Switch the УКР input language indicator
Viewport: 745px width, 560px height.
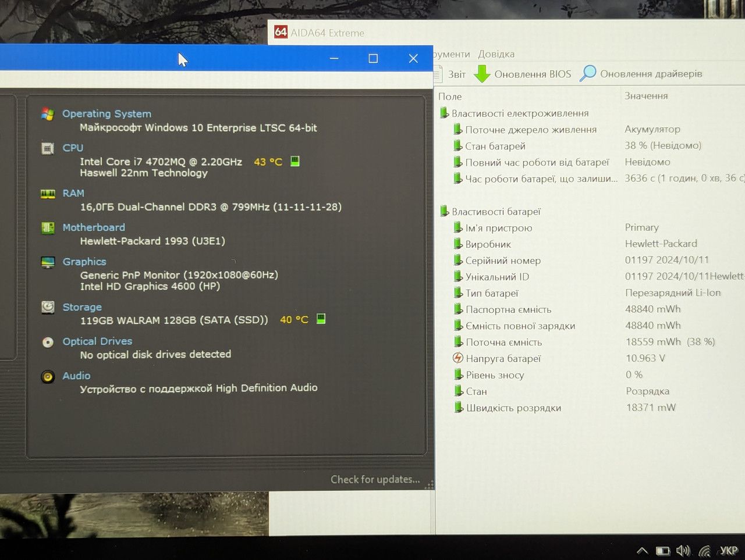point(729,550)
